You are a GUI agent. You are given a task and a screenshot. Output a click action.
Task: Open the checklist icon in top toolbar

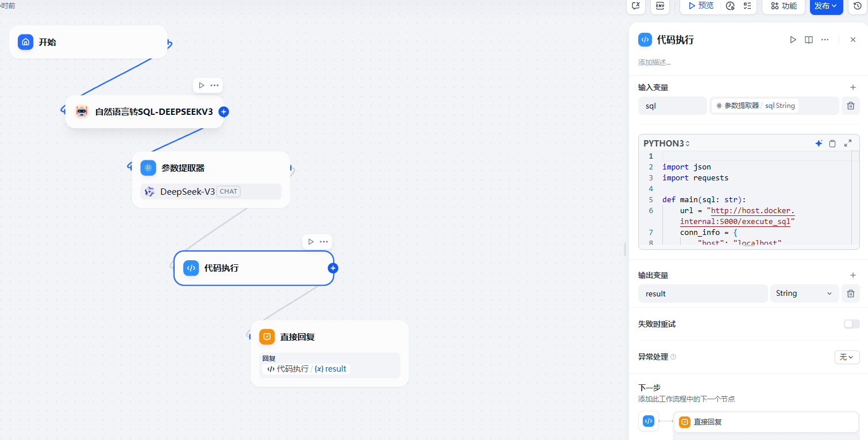pos(747,6)
